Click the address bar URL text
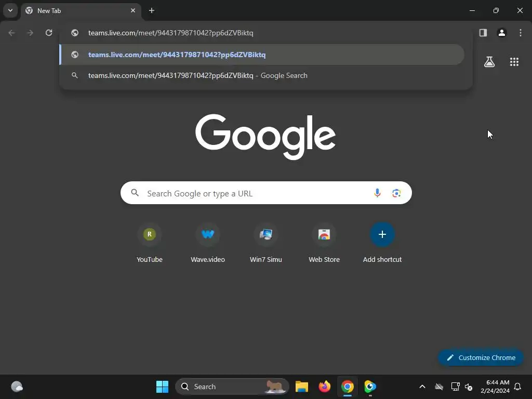 (170, 33)
